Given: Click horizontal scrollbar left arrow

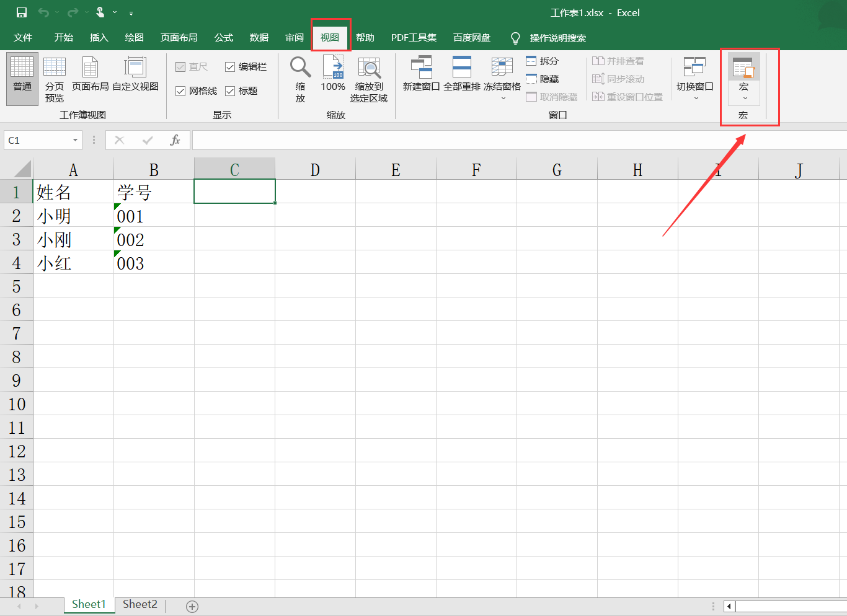Looking at the screenshot, I should pyautogui.click(x=729, y=607).
